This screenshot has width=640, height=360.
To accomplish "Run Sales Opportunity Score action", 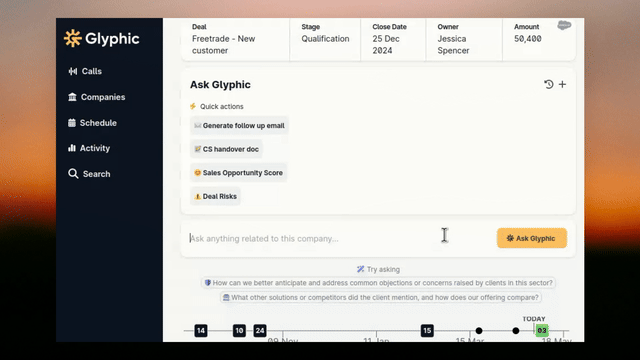I will (x=238, y=173).
